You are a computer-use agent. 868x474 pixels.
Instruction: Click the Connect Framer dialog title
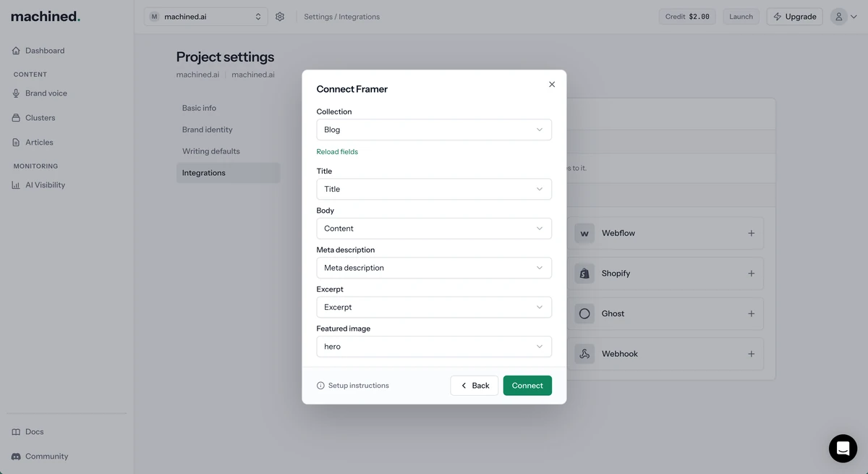[352, 89]
